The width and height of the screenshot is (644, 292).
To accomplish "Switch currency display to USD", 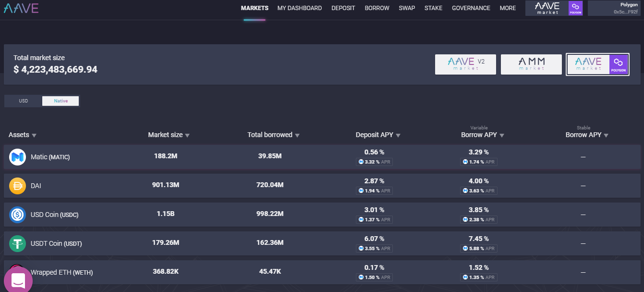I will 24,101.
